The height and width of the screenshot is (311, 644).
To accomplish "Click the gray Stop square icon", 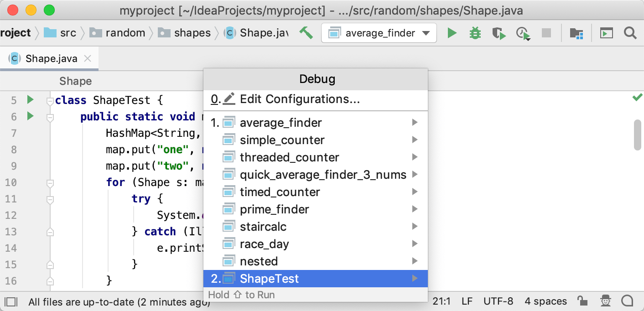I will 546,33.
